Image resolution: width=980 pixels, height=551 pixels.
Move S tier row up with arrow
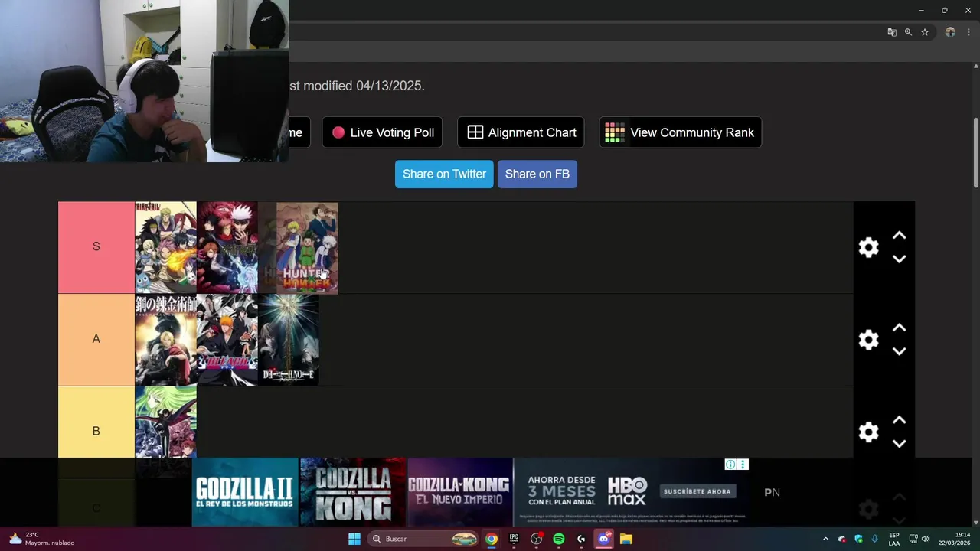pyautogui.click(x=900, y=236)
